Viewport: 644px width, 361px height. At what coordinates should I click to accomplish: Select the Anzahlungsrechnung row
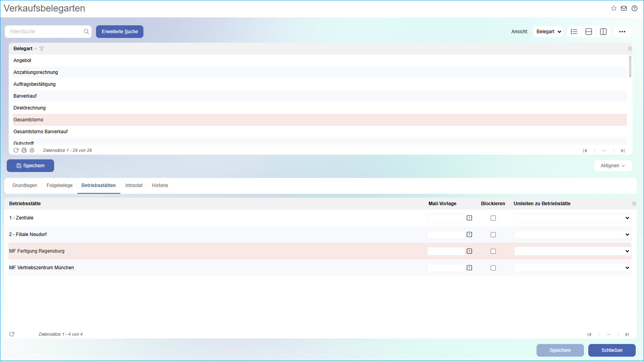pos(320,72)
